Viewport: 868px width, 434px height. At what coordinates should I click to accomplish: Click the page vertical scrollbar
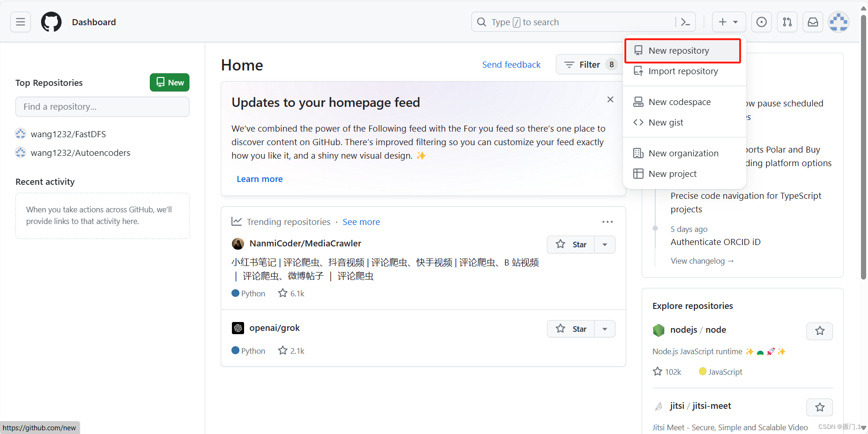(863, 147)
